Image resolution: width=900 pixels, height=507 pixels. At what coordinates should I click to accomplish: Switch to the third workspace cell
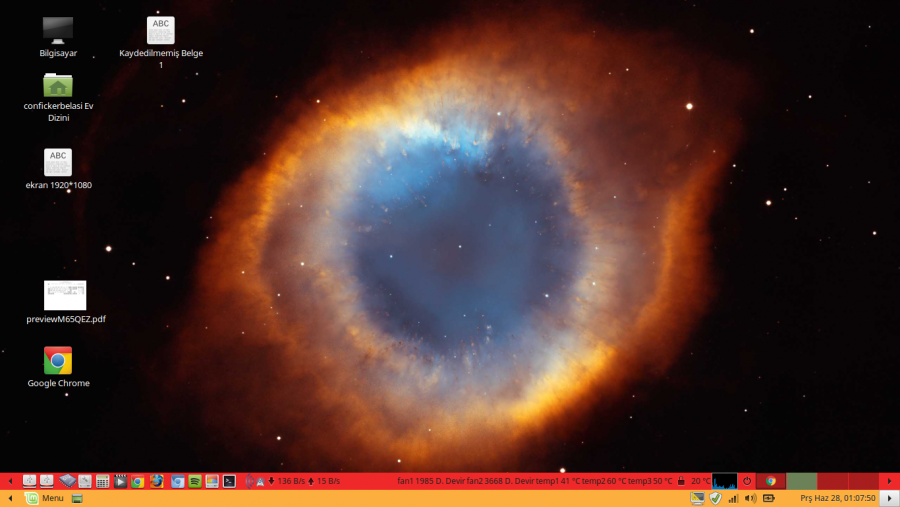click(x=832, y=481)
